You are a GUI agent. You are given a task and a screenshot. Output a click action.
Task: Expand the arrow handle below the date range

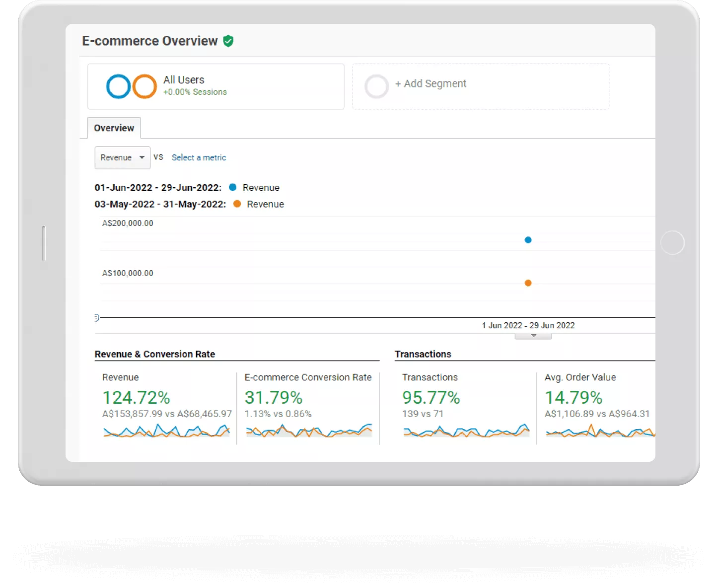(533, 336)
